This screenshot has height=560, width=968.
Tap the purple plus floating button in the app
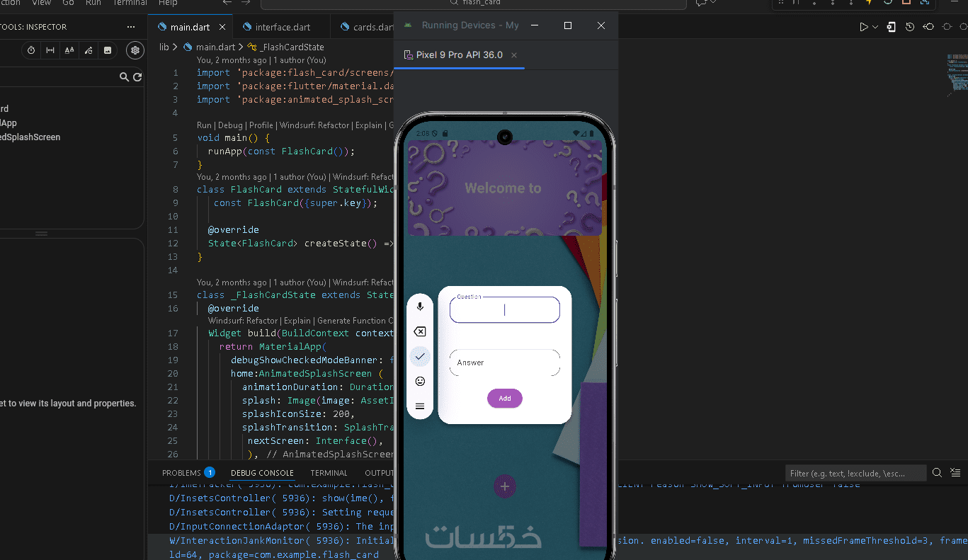coord(505,486)
